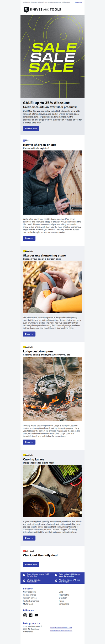This screenshot has width=105, height=644.
Task: Open the Flashlights footer link
Action: [x=64, y=595]
